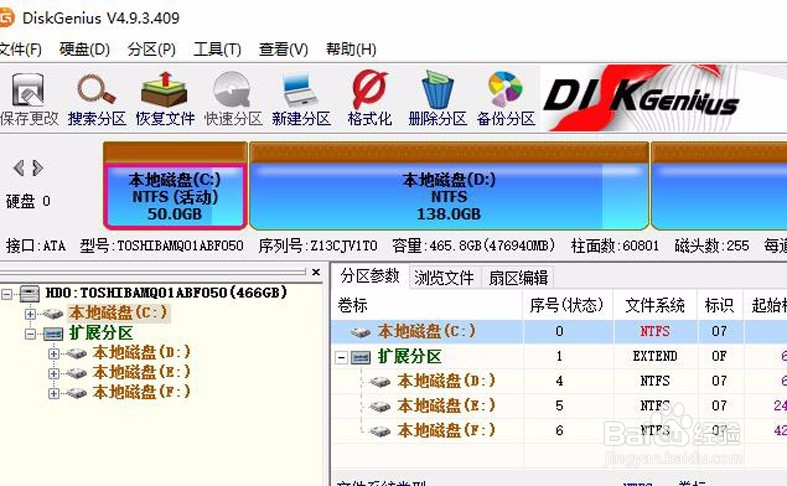Image resolution: width=787 pixels, height=486 pixels.
Task: Open the 分区(P) menu
Action: (151, 50)
